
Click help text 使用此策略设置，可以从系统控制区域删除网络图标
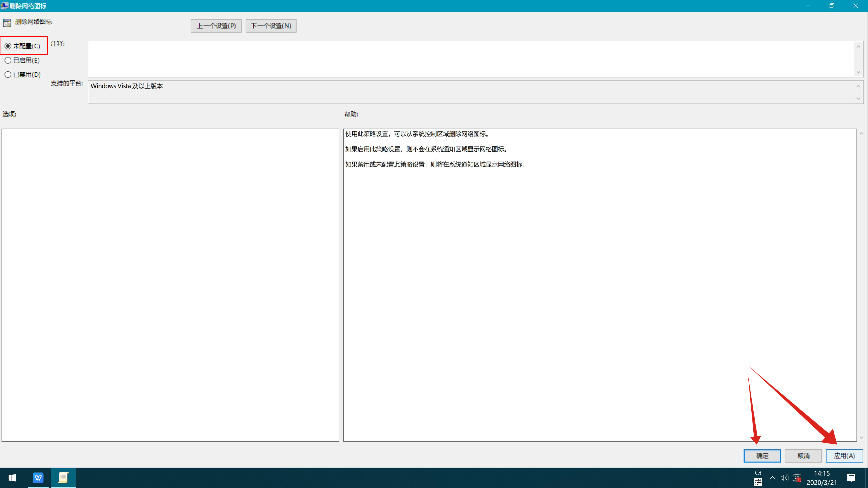417,134
